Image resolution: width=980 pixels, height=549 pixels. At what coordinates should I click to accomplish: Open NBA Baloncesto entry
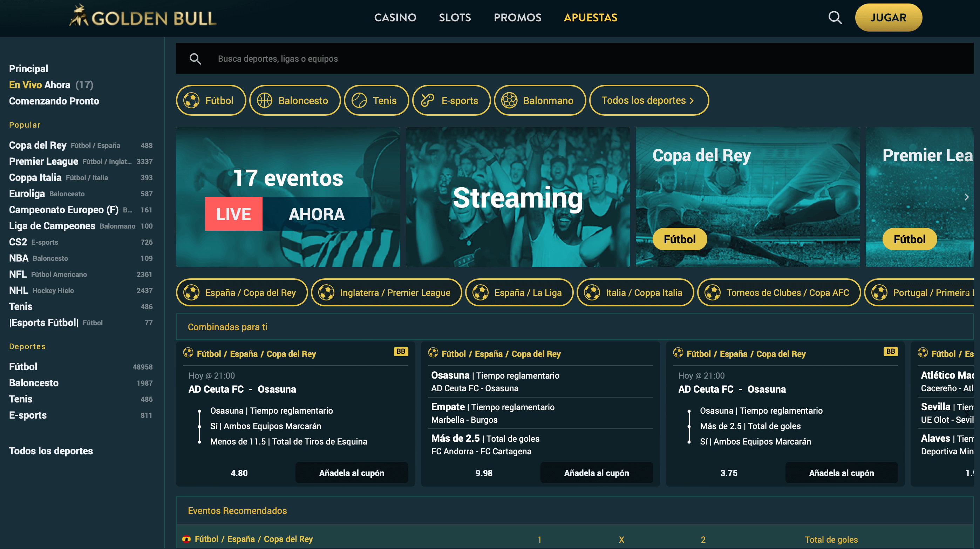tap(81, 258)
